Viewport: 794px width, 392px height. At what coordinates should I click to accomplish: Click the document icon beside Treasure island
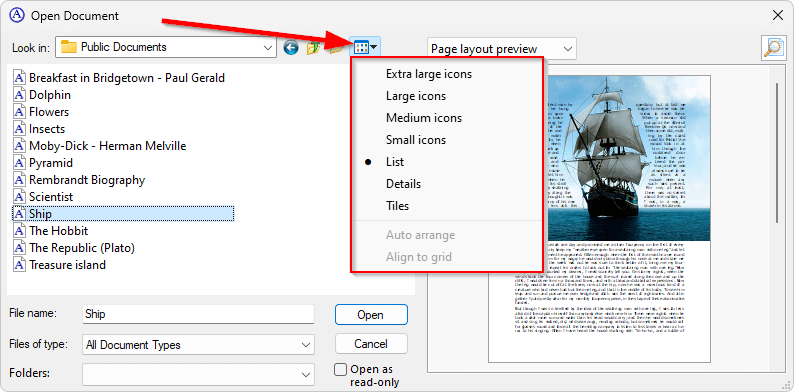click(19, 264)
